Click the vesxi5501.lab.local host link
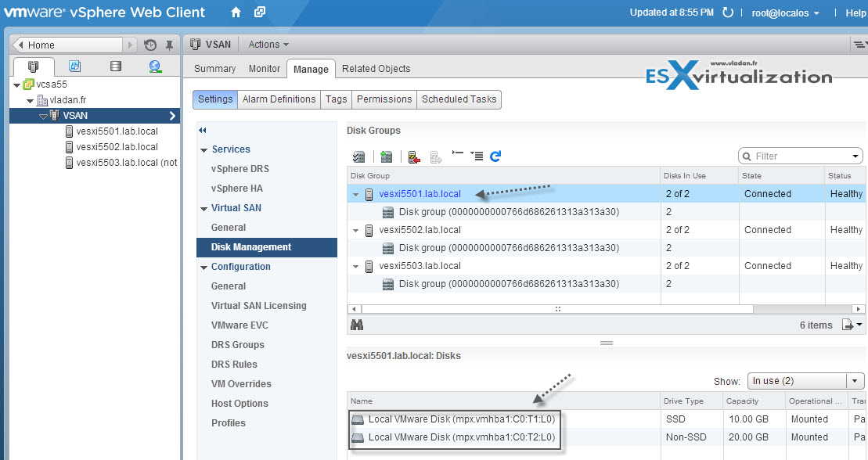 click(420, 194)
